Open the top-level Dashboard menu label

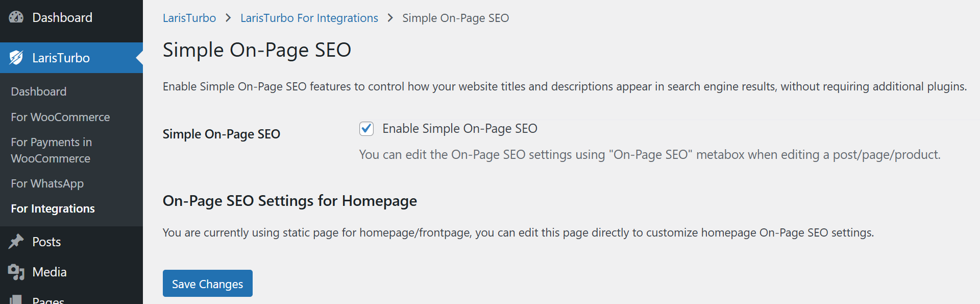coord(62,17)
